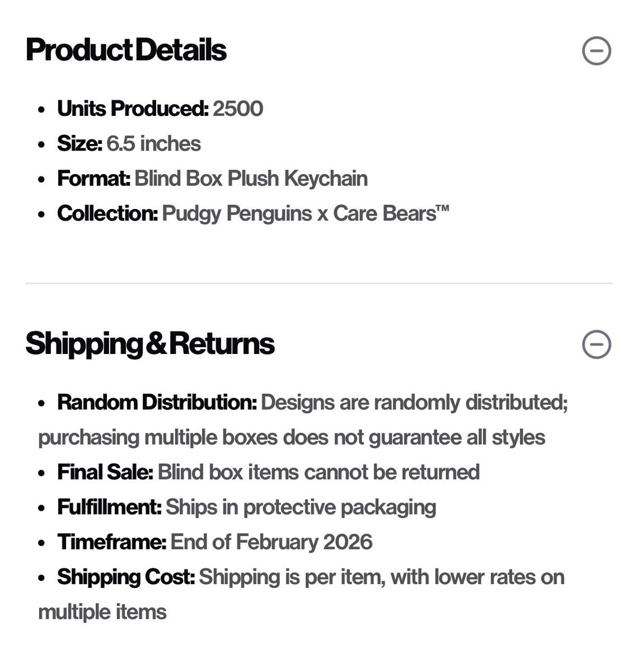Select the Random Distribution label
The width and height of the screenshot is (638, 672).
157,403
